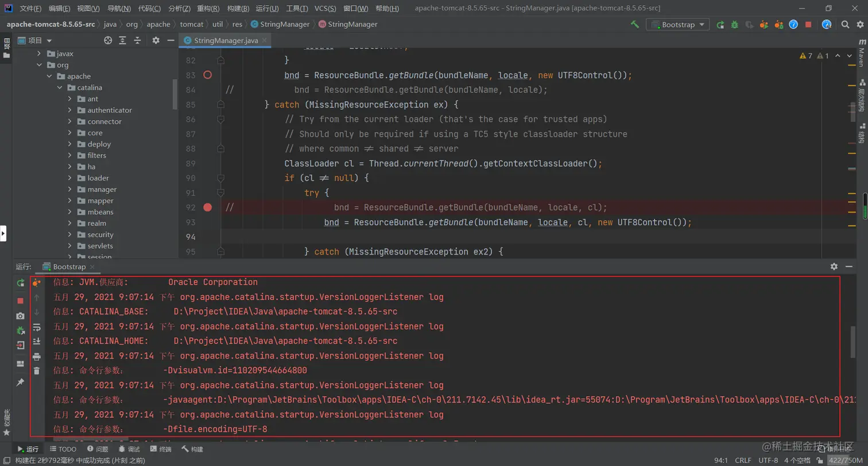Open the TODO tool window button
This screenshot has width=868, height=466.
click(63, 449)
